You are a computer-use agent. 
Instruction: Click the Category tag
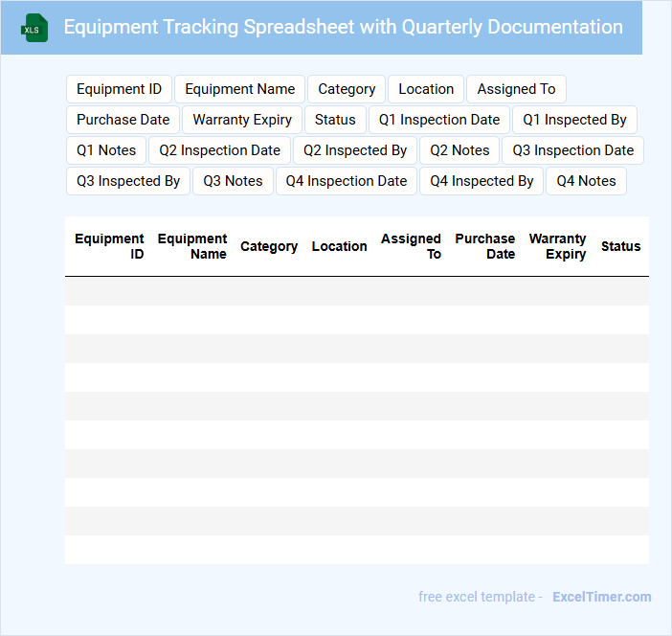point(347,89)
